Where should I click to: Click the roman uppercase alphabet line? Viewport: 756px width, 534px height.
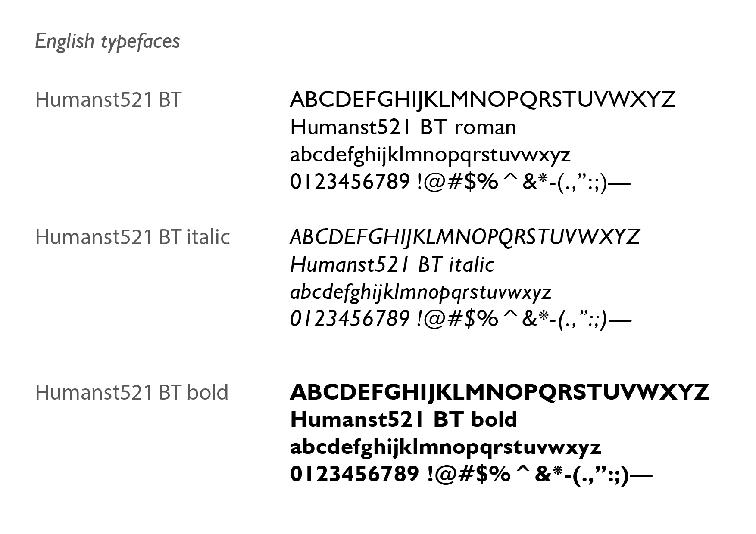pyautogui.click(x=482, y=100)
